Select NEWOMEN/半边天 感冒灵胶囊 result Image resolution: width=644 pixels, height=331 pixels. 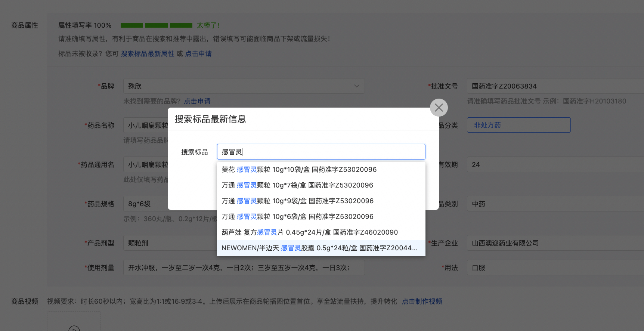point(321,248)
